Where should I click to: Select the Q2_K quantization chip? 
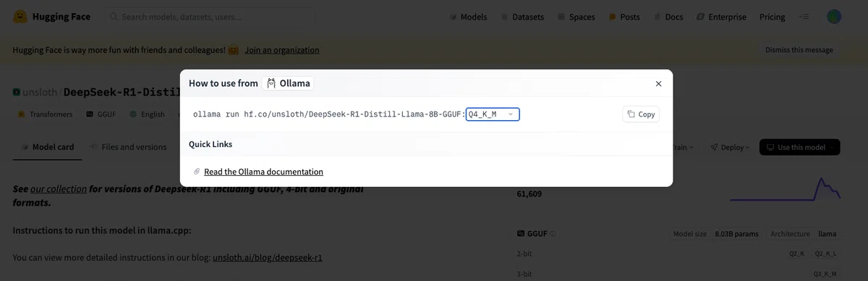(797, 254)
